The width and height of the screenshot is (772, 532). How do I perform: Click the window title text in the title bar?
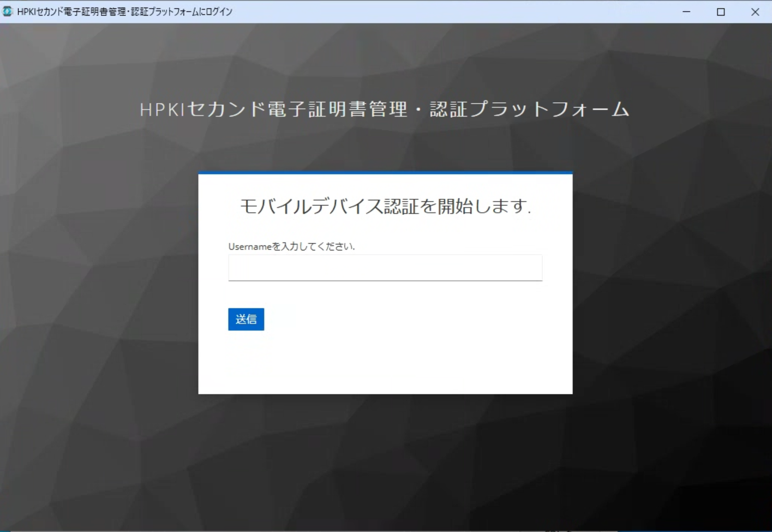pyautogui.click(x=125, y=11)
